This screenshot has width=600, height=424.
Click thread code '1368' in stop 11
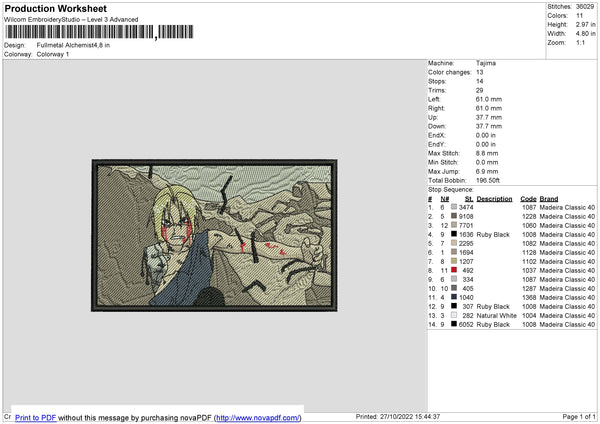point(529,297)
